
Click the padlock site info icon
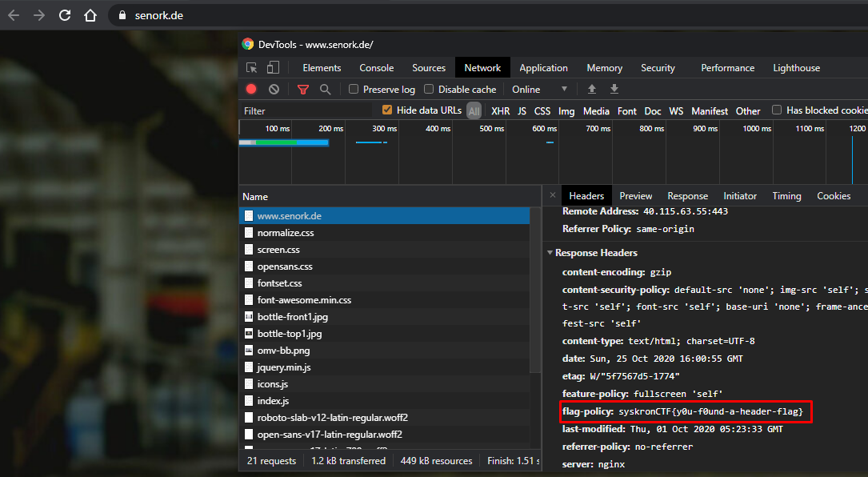pos(122,15)
